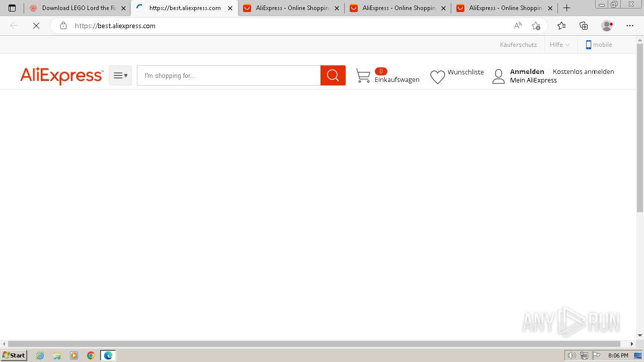Click the Edge taskbar button
Image resolution: width=644 pixels, height=362 pixels.
coord(108,355)
